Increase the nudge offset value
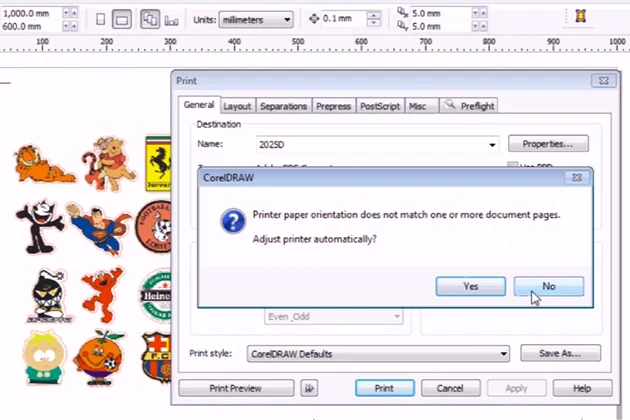Image resolution: width=630 pixels, height=420 pixels. [374, 15]
